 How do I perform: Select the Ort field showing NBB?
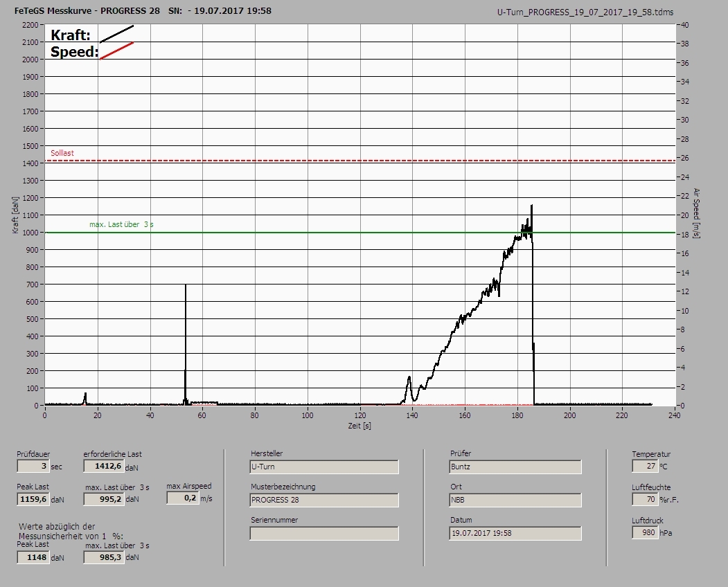tap(515, 500)
